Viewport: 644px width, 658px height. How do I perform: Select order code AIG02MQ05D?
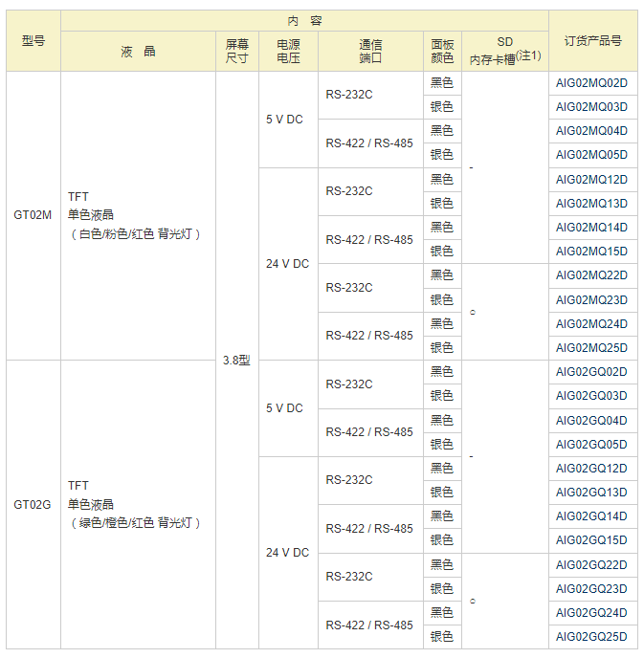tap(591, 155)
